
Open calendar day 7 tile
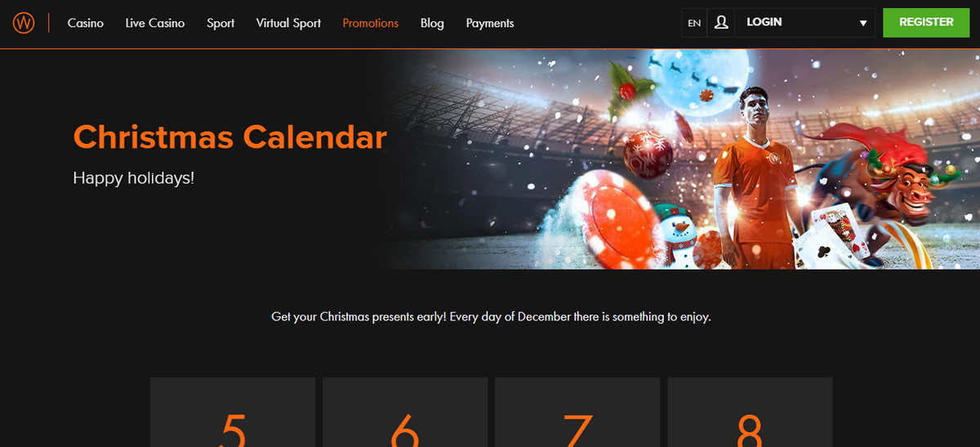tap(577, 412)
